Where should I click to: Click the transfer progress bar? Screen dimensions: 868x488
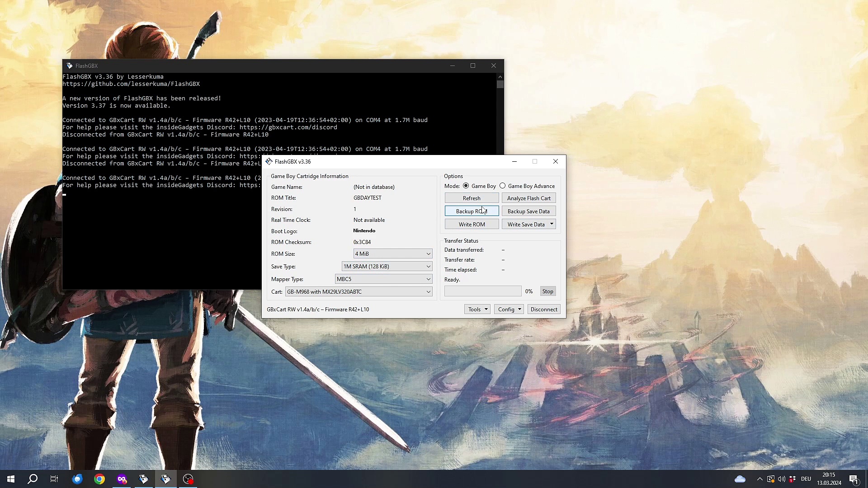pos(482,291)
